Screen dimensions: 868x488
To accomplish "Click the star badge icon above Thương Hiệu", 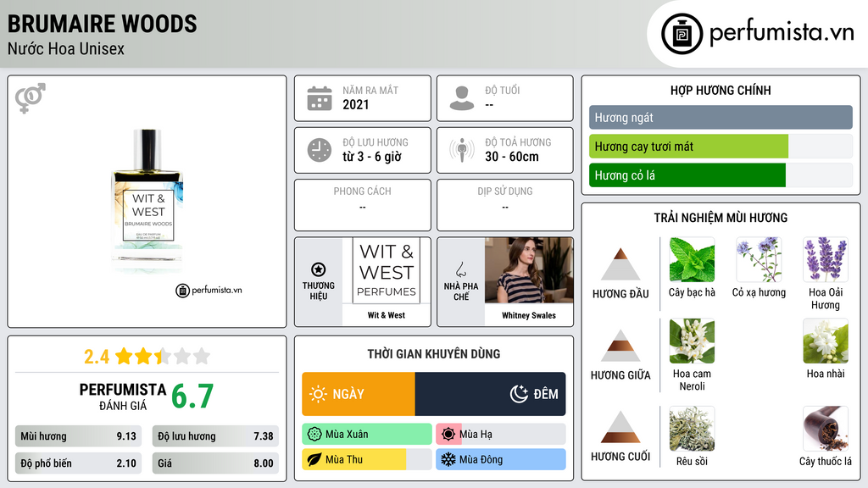I will tap(319, 269).
